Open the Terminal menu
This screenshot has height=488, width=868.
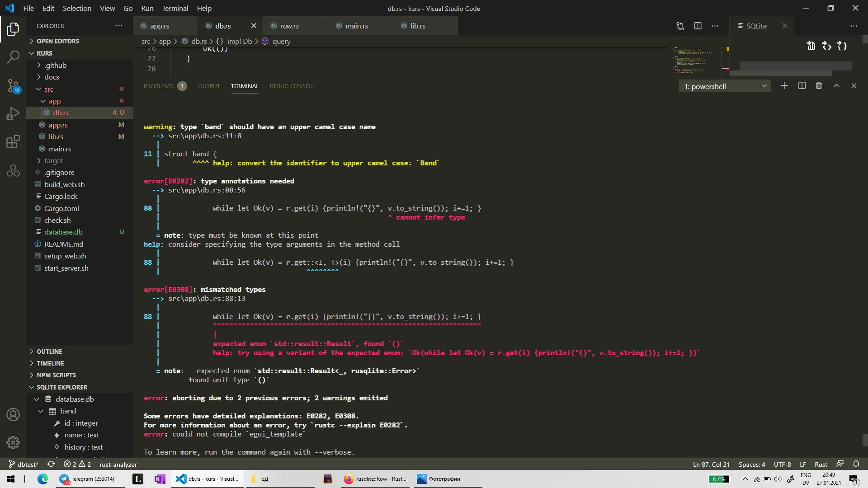pos(175,8)
